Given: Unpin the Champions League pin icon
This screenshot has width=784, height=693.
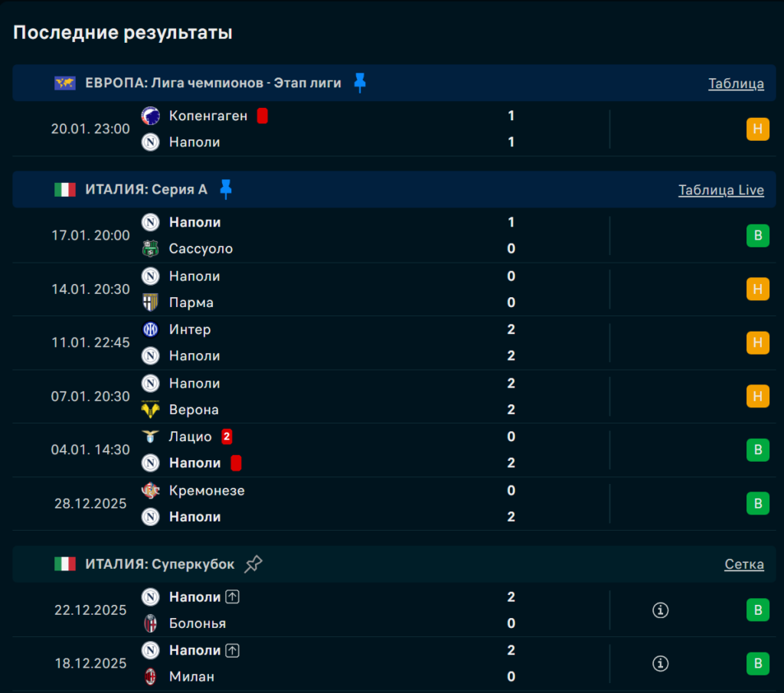Looking at the screenshot, I should point(360,83).
